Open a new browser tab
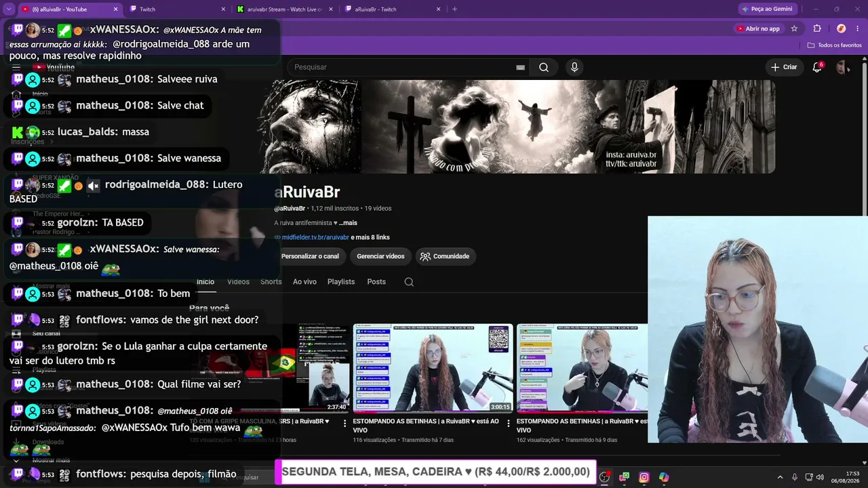Viewport: 868px width, 488px height. click(454, 9)
